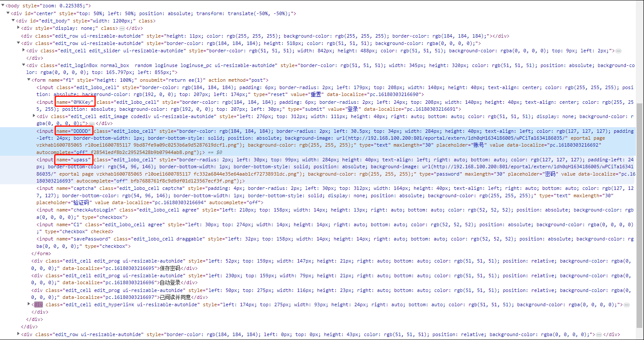Select the highlighted name="upass" attribute

[74, 159]
